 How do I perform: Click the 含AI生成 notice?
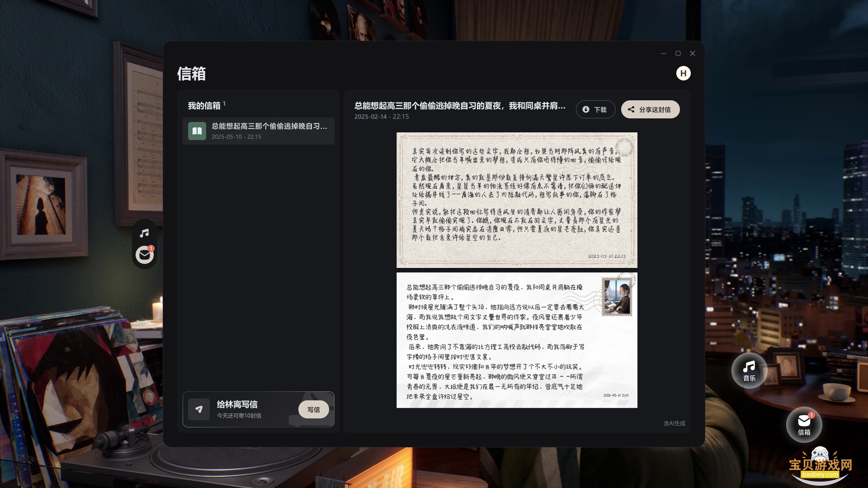point(674,423)
